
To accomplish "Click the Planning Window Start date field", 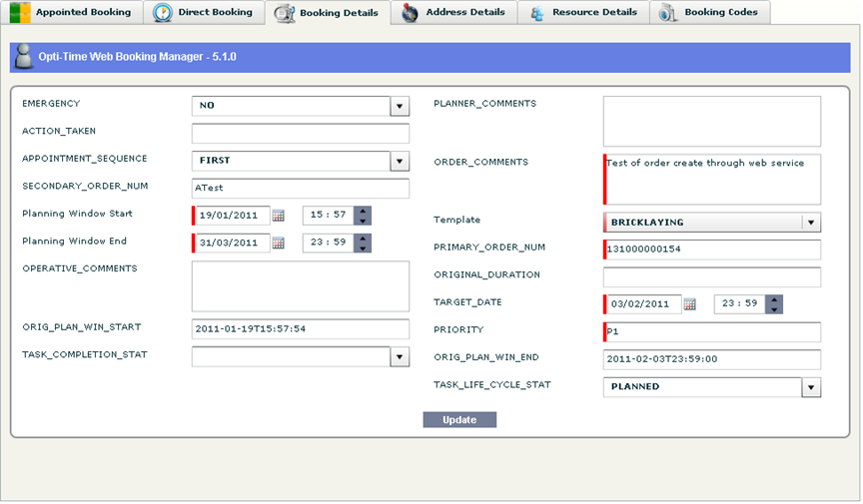I will coord(231,216).
